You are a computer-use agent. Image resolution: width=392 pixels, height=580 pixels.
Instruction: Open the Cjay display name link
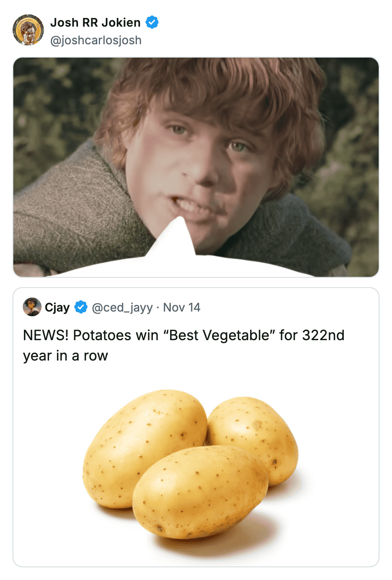tap(57, 308)
